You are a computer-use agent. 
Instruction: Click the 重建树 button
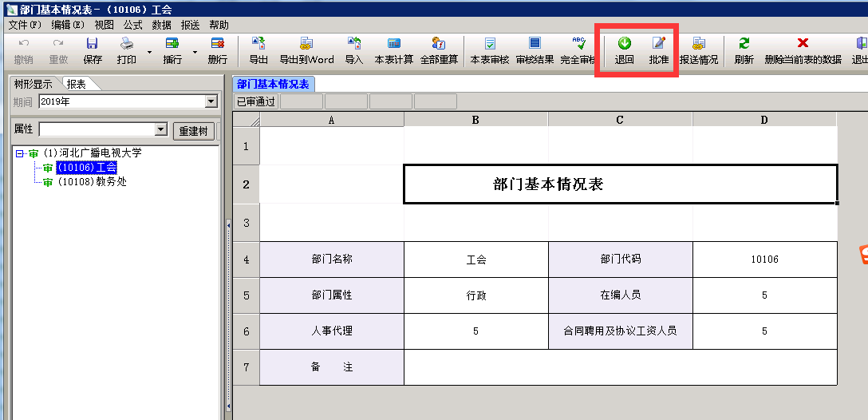[192, 131]
